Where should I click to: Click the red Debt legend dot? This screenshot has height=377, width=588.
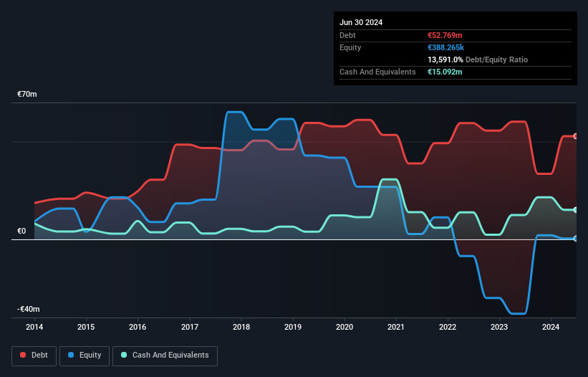click(23, 355)
